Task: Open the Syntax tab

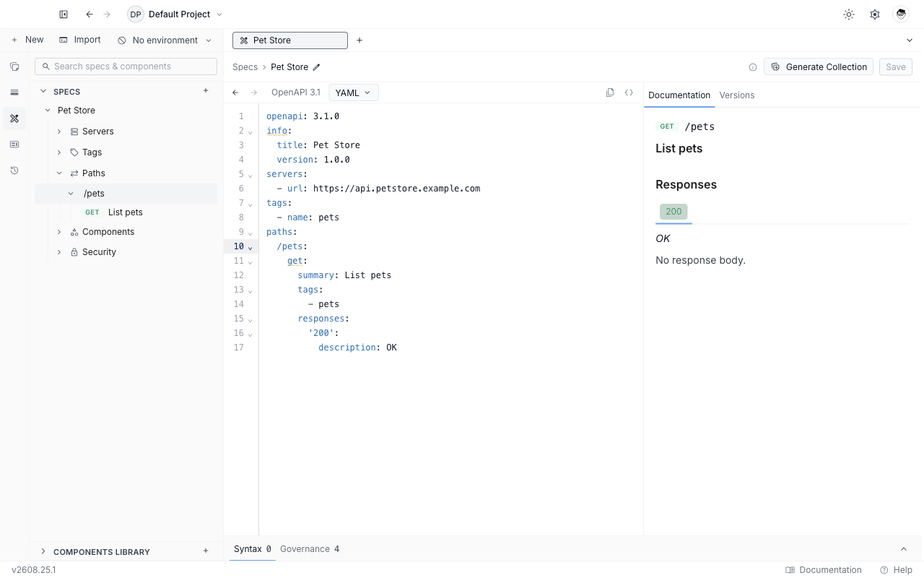Action: 253,549
